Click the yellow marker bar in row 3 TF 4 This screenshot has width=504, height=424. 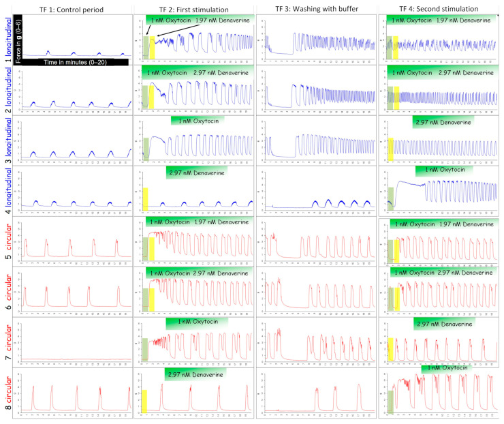pos(391,149)
